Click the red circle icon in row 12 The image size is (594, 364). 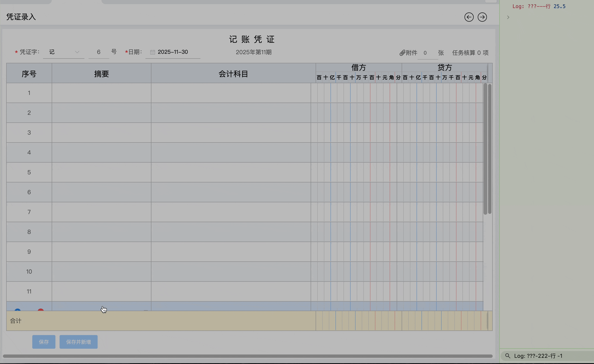tap(41, 310)
